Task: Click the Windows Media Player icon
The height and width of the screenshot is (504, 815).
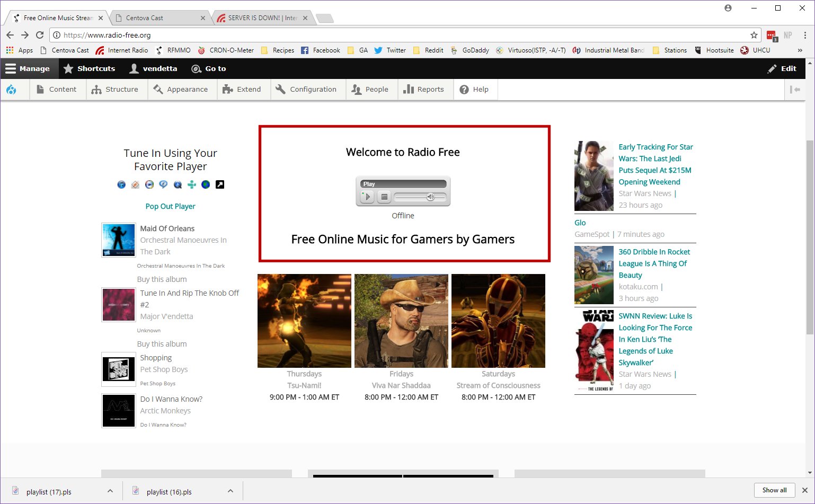Action: point(149,184)
